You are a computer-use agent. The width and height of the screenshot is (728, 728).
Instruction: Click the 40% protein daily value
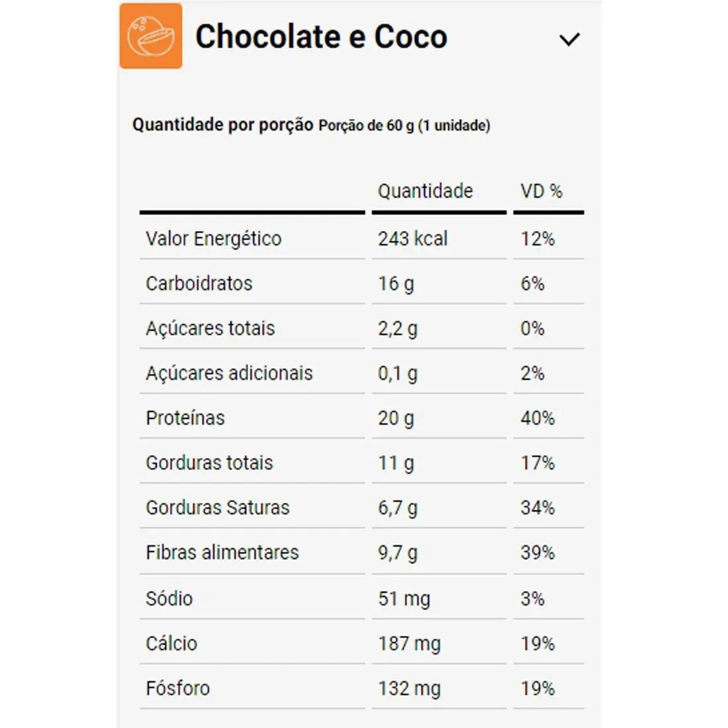[537, 418]
